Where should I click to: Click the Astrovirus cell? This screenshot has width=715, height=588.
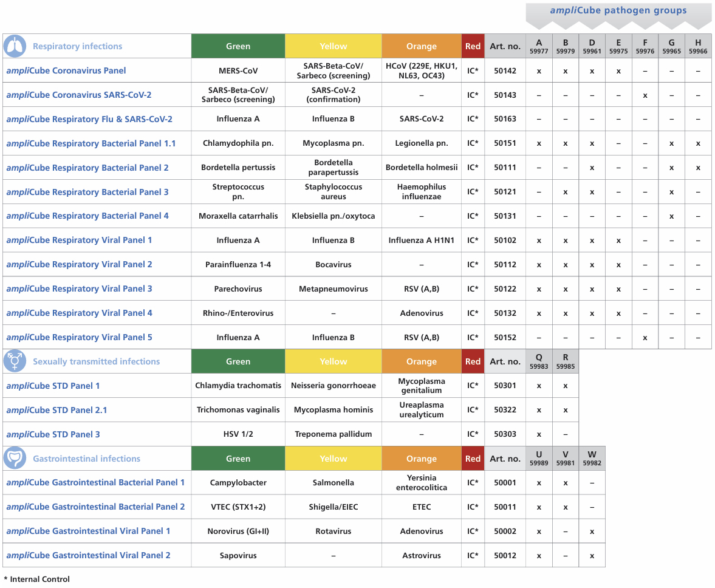point(422,555)
